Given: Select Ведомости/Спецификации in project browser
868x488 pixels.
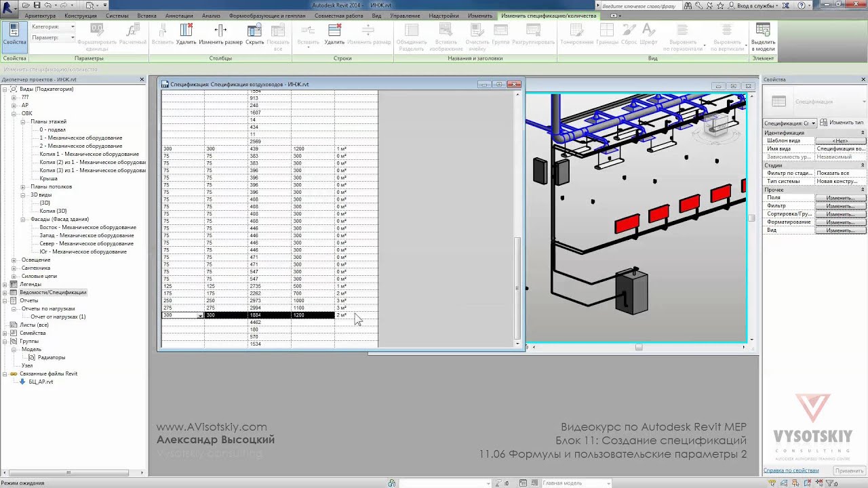Looking at the screenshot, I should (53, 293).
